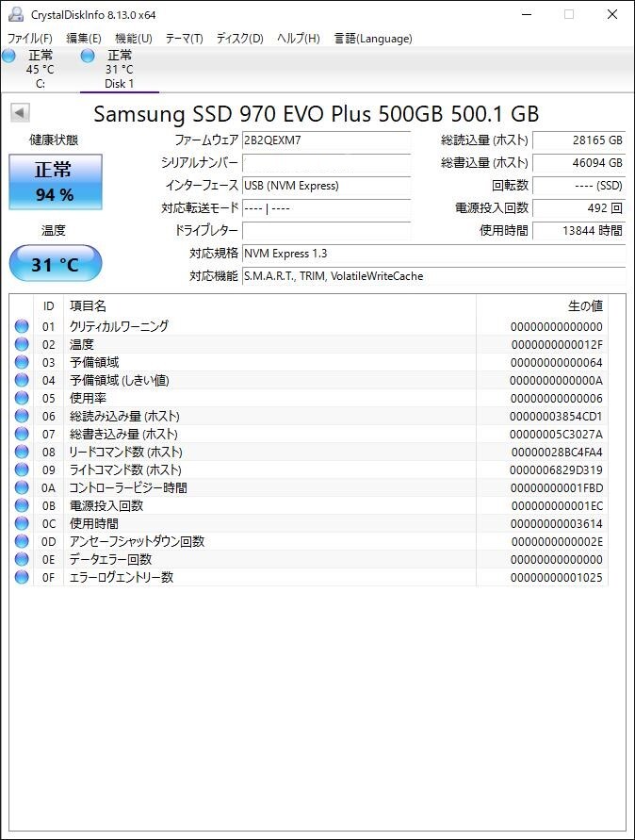Click the status orb for row 0C 使用時間
The width and height of the screenshot is (635, 840).
click(x=22, y=523)
